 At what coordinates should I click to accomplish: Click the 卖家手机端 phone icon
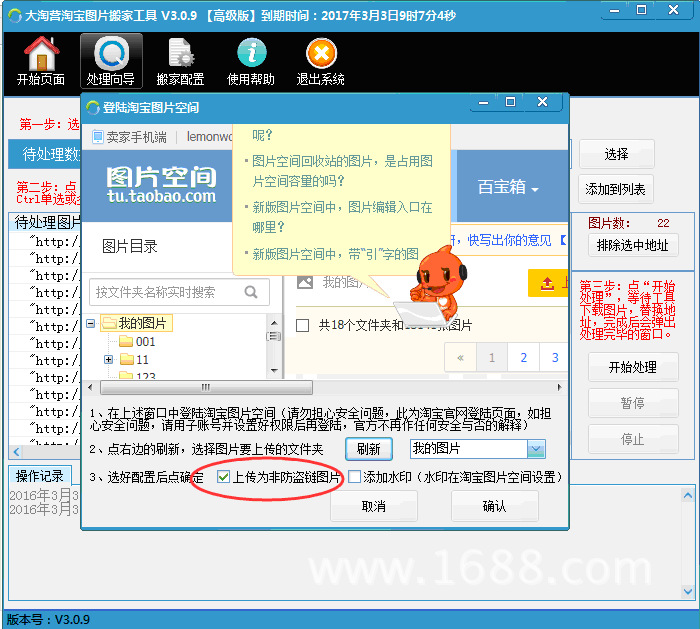click(97, 137)
